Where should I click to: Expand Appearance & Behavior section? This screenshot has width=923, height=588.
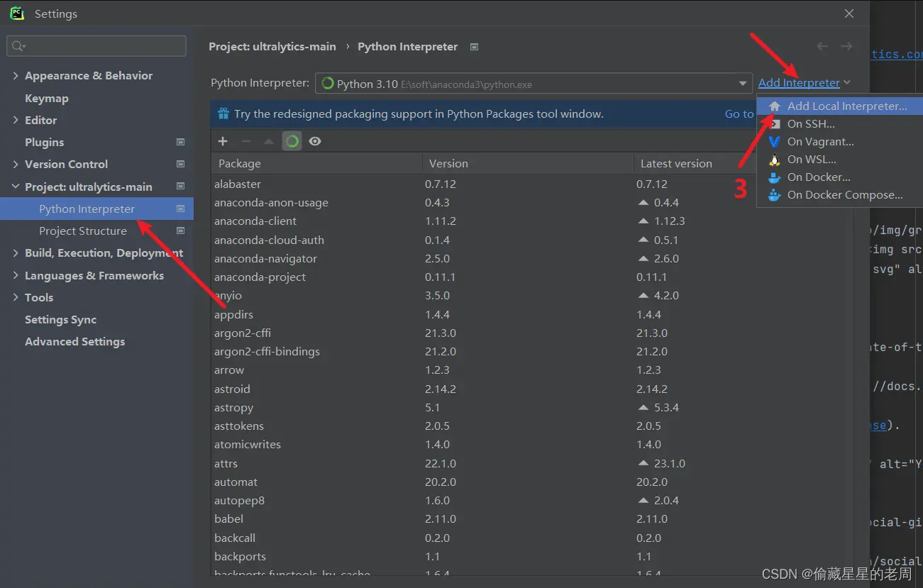pos(16,75)
